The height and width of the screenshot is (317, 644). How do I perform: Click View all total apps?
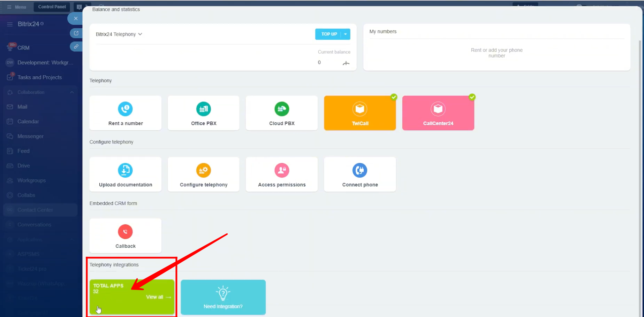click(x=158, y=297)
